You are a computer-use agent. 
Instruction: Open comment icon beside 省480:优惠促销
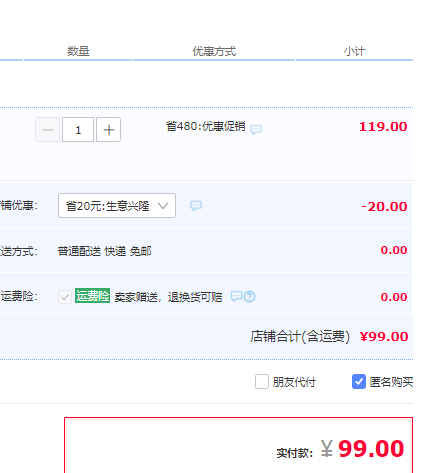tap(256, 129)
